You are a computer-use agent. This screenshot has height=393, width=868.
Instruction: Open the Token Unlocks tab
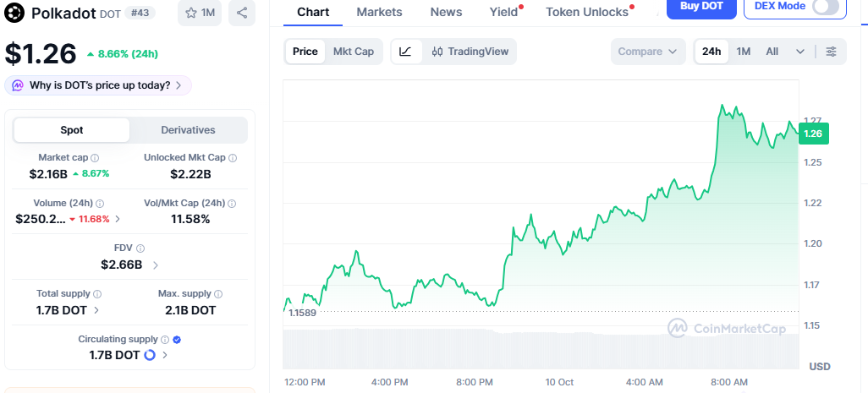pyautogui.click(x=587, y=12)
